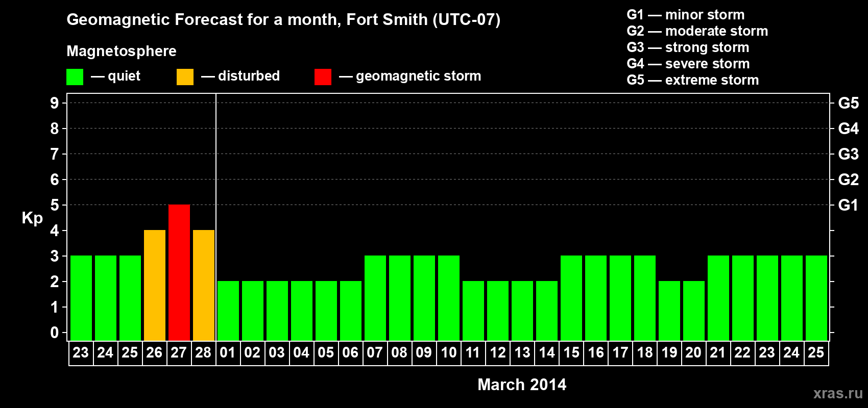Viewport: 868px width, 408px height.
Task: Click the green bar for March 11
Action: point(473,311)
